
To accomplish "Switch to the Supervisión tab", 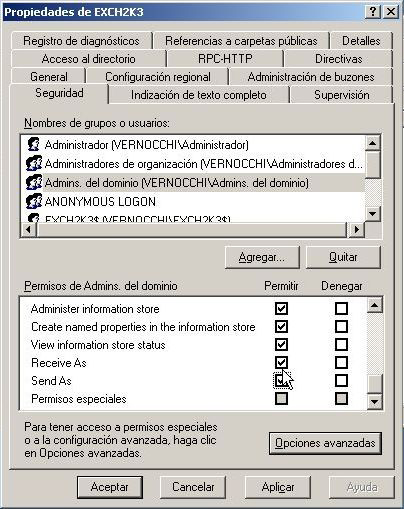I will pyautogui.click(x=342, y=95).
